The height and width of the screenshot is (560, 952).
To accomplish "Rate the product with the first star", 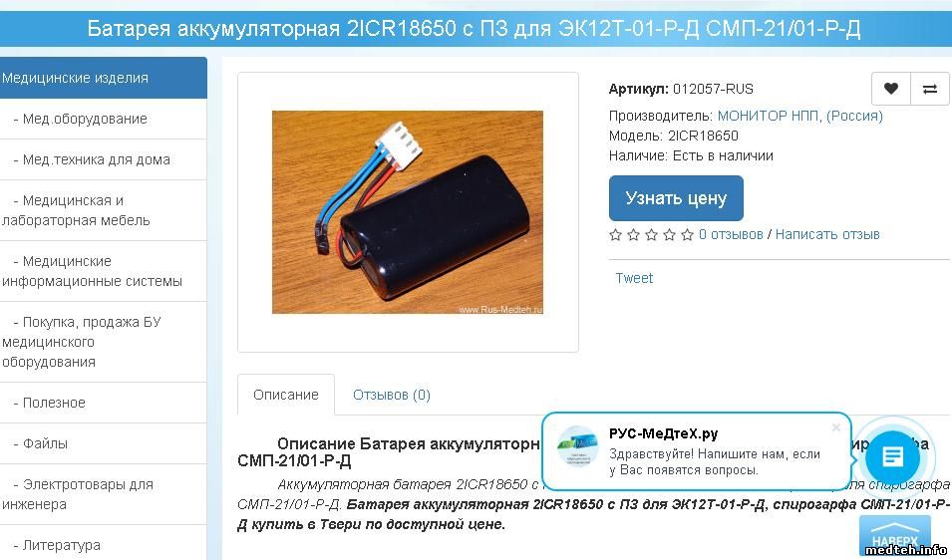I will pos(616,235).
